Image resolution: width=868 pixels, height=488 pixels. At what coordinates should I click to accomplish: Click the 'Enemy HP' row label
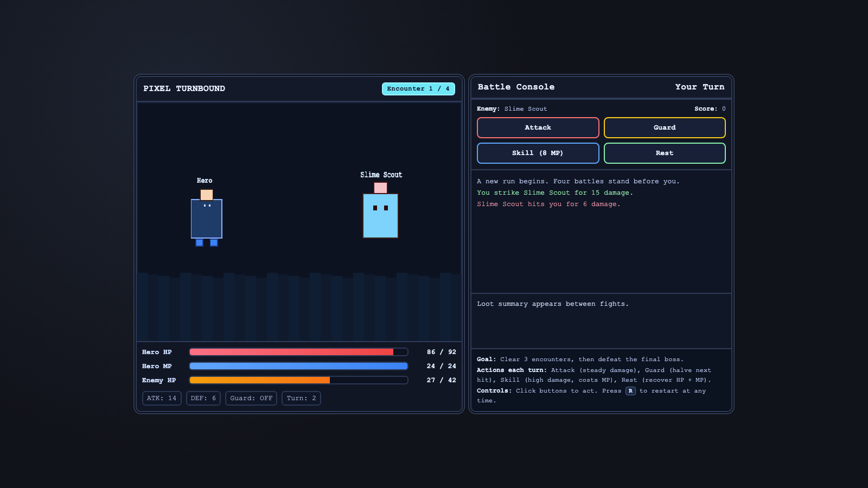[x=159, y=381]
